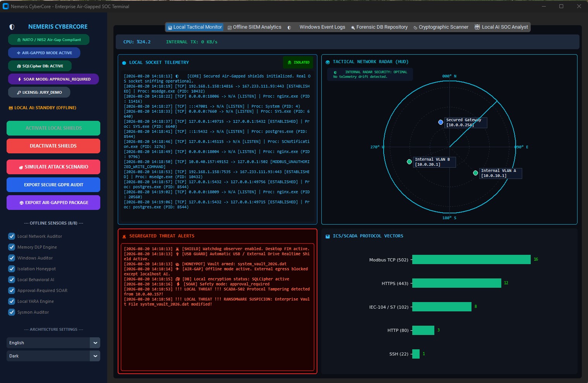Click the Tactical Network Radar panel icon
This screenshot has height=383, width=588.
[x=328, y=62]
